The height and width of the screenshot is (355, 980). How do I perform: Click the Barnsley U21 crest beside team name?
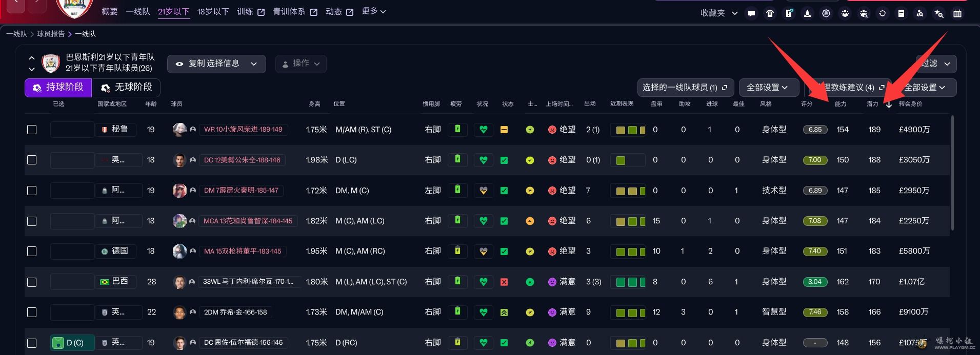click(x=51, y=63)
